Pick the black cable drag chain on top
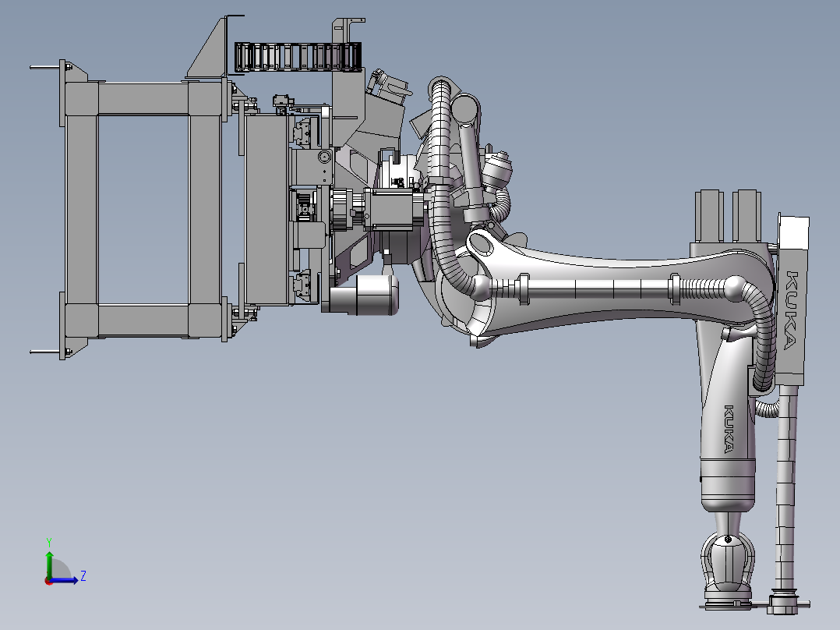The width and height of the screenshot is (840, 630). pos(298,57)
